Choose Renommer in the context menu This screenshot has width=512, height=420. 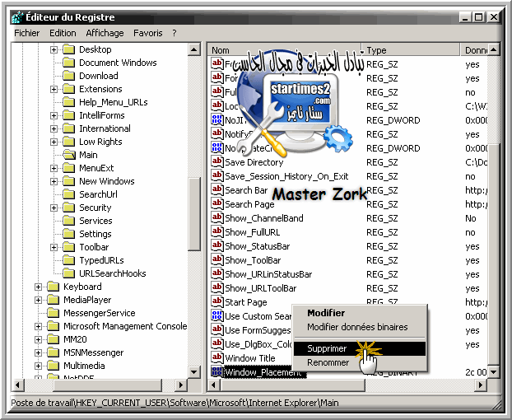pyautogui.click(x=360, y=362)
